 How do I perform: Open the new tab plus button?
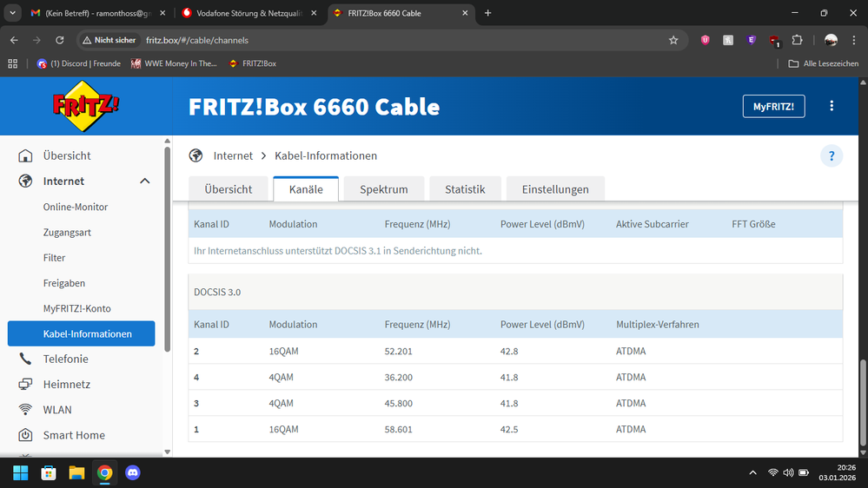click(x=487, y=13)
